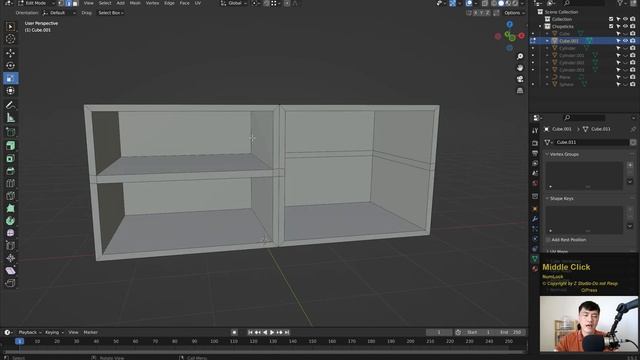Expand the Cube.001 outliner row
The width and height of the screenshot is (640, 360).
tap(547, 41)
